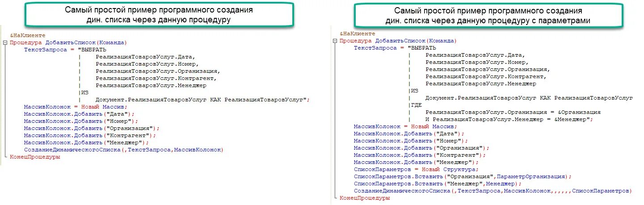The width and height of the screenshot is (644, 205).
Task: Click the СписокПараметров.Вставить("Менеджер",Менеджер) line
Action: (438, 184)
